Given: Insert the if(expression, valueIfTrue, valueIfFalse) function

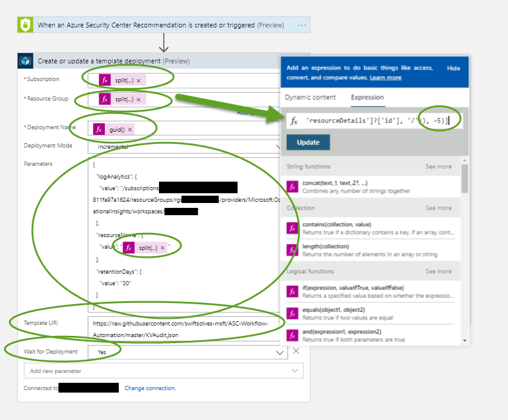Looking at the screenshot, I should pyautogui.click(x=370, y=291).
